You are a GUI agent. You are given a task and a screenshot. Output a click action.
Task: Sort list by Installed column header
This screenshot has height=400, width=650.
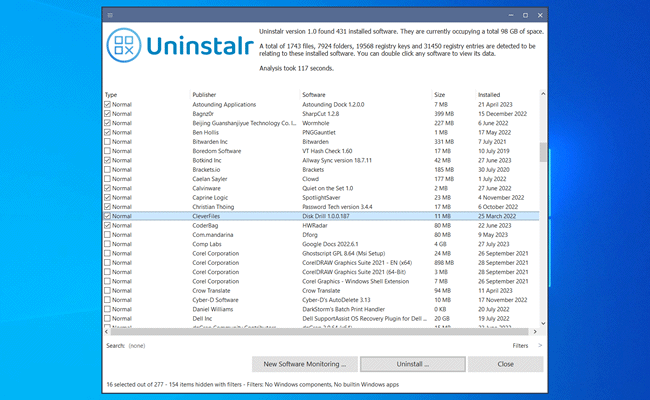pos(489,95)
